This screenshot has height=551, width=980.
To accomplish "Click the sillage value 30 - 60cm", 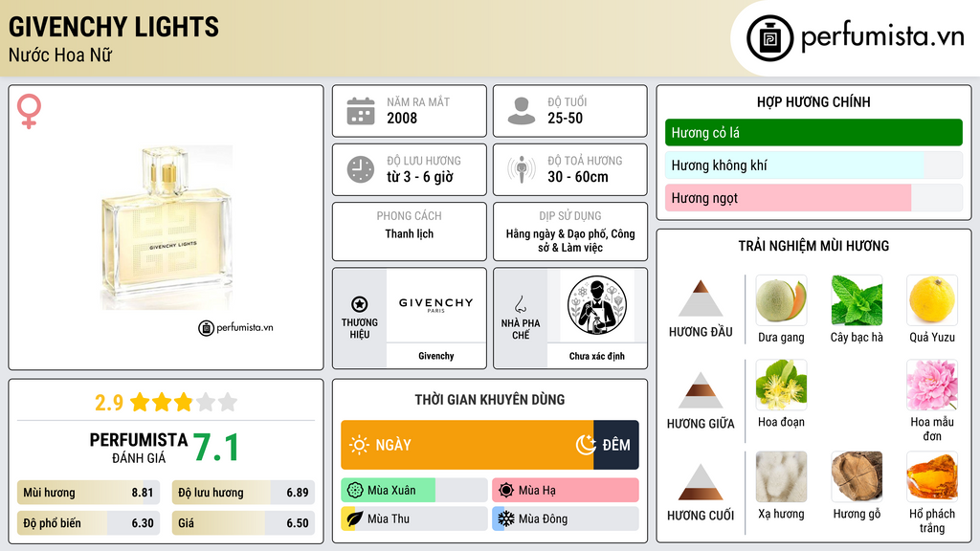I will [x=577, y=177].
